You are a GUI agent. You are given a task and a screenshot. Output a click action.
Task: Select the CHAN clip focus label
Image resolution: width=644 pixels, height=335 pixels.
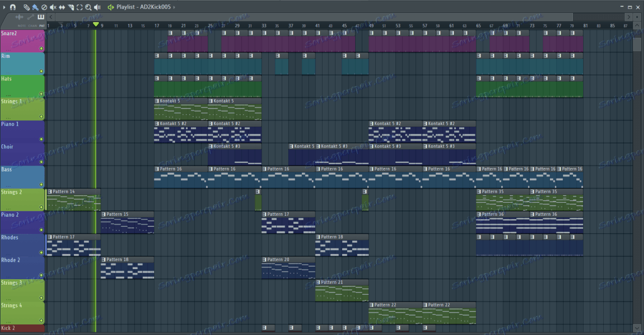coord(33,26)
